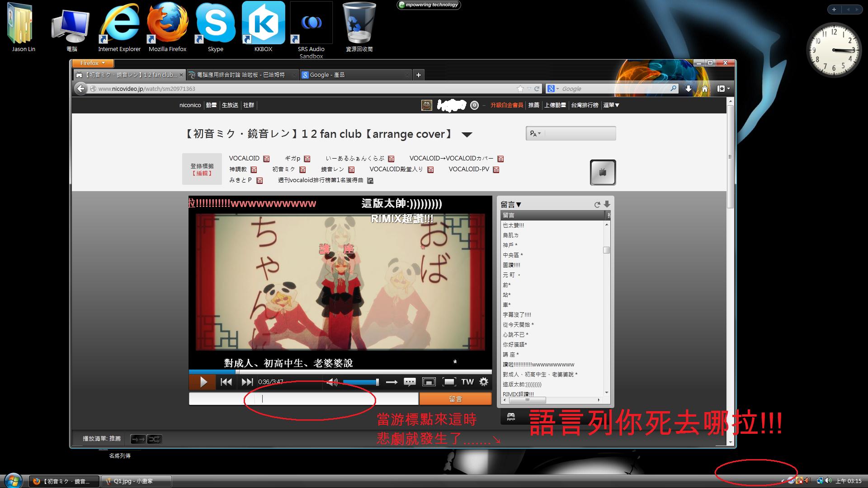Expand the video title dropdown arrow
The height and width of the screenshot is (488, 868).
click(x=467, y=135)
